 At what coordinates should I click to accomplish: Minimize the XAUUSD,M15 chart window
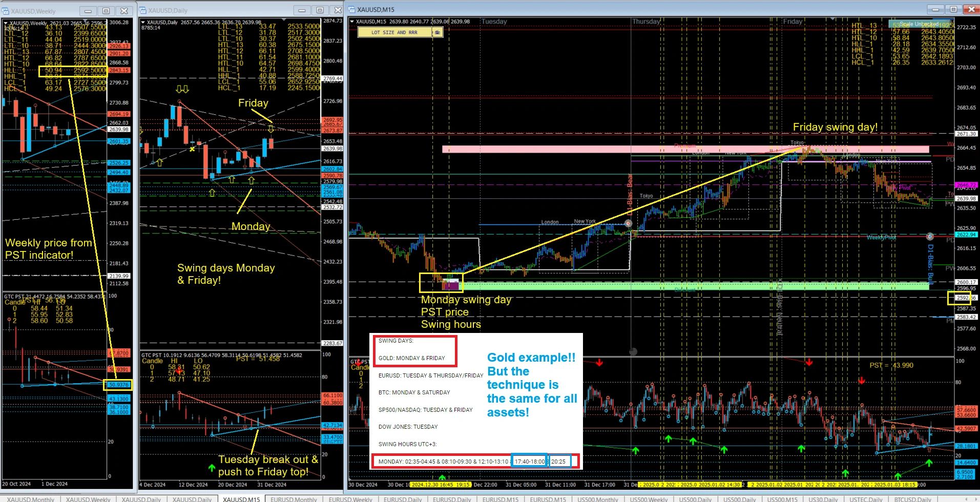(935, 9)
